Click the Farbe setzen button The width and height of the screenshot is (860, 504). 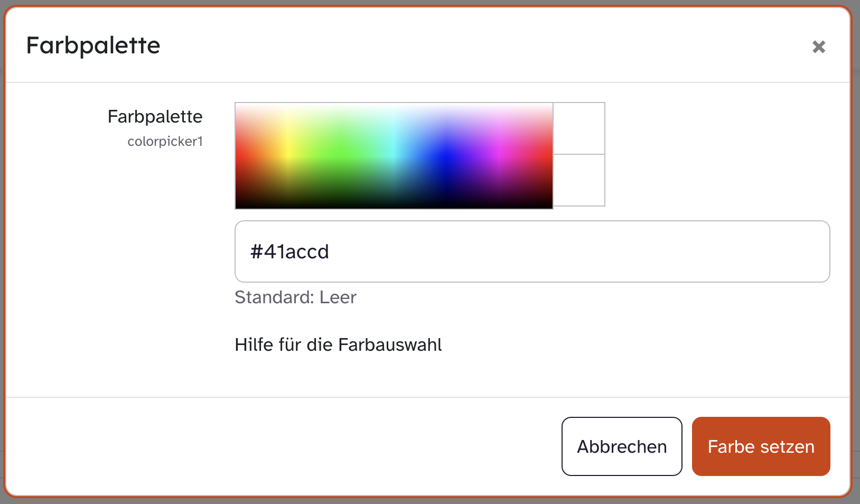(761, 446)
